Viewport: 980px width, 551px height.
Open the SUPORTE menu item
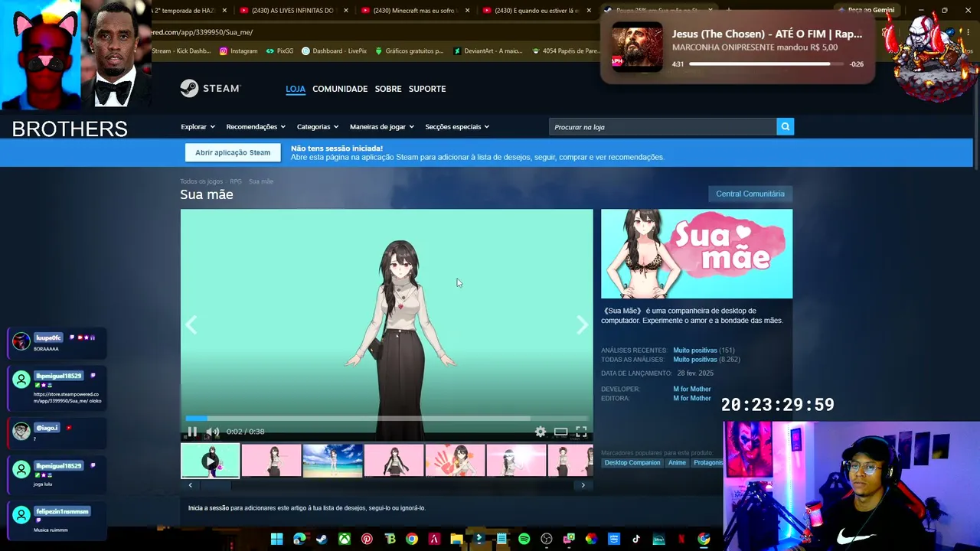(427, 89)
